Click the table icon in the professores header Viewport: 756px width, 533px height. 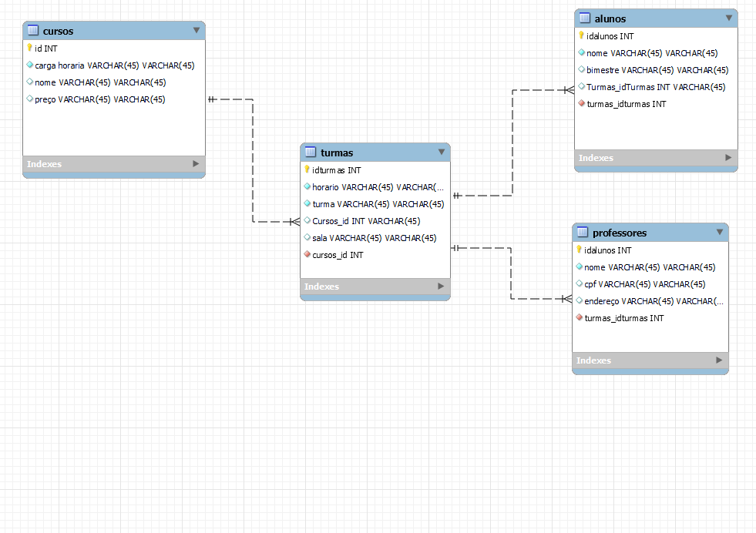[583, 232]
